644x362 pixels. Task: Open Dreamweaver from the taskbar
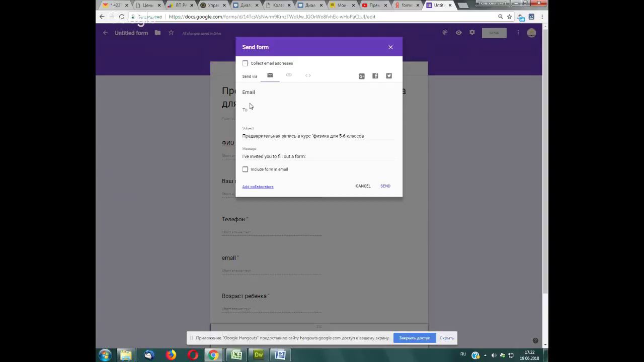pos(259,355)
